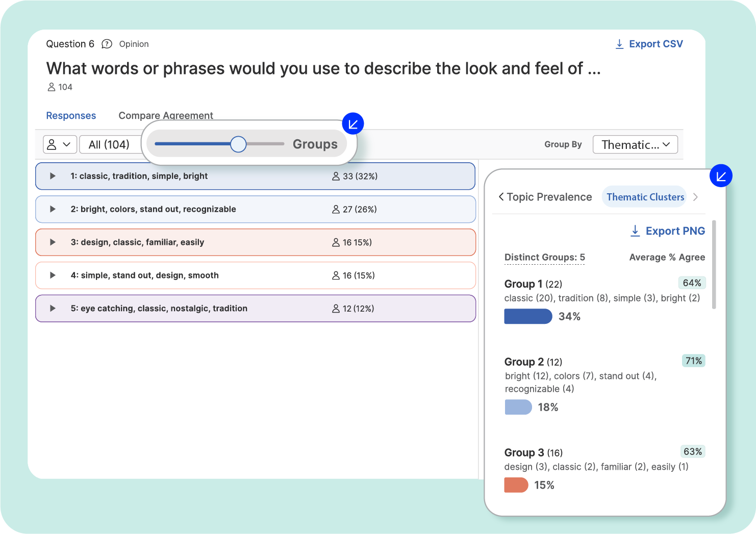
Task: Click the forward chevron after Thematic Clusters
Action: pyautogui.click(x=695, y=197)
